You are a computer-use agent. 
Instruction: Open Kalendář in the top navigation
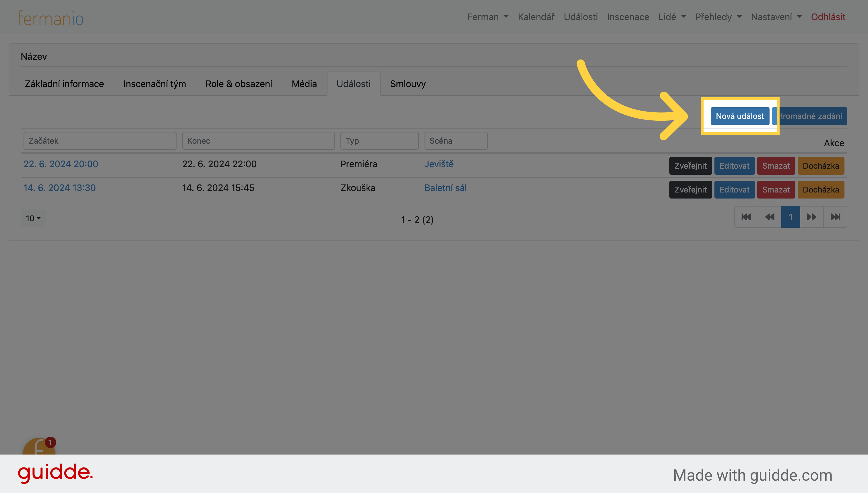tap(536, 17)
